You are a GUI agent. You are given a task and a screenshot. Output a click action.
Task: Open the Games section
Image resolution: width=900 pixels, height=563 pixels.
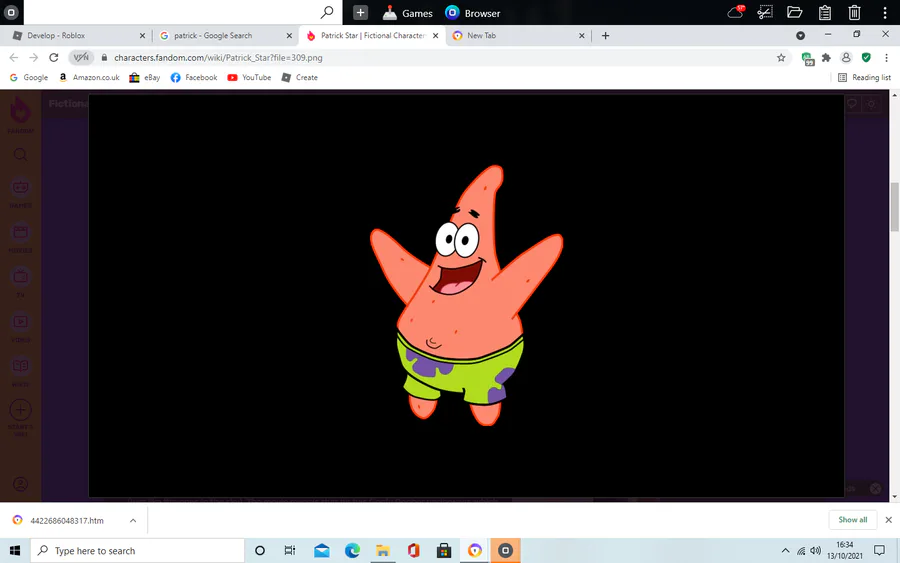408,13
